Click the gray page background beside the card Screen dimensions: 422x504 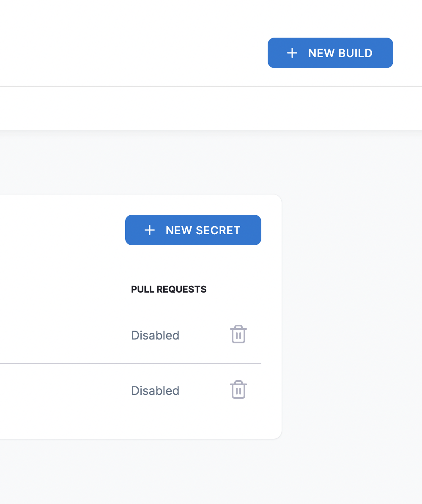click(x=351, y=317)
